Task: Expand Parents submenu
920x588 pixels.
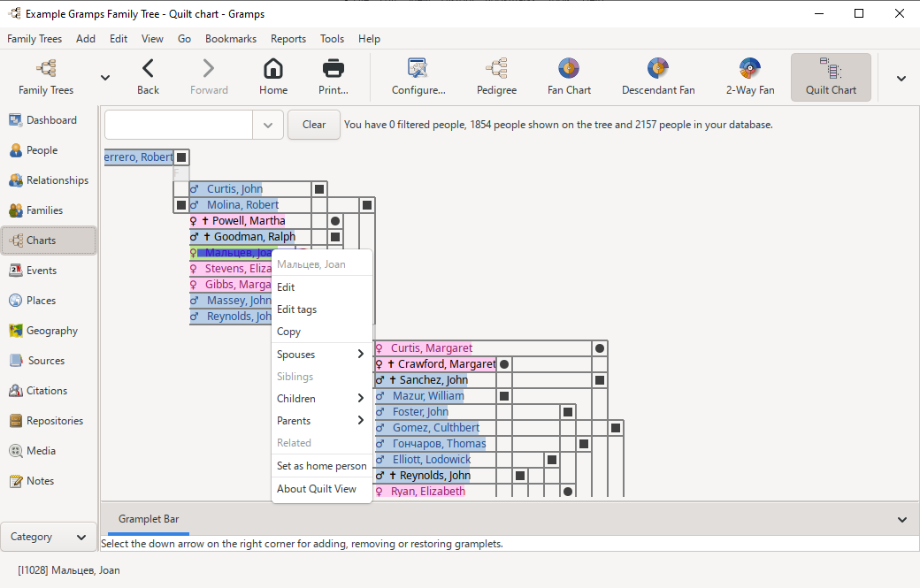Action: click(x=321, y=421)
